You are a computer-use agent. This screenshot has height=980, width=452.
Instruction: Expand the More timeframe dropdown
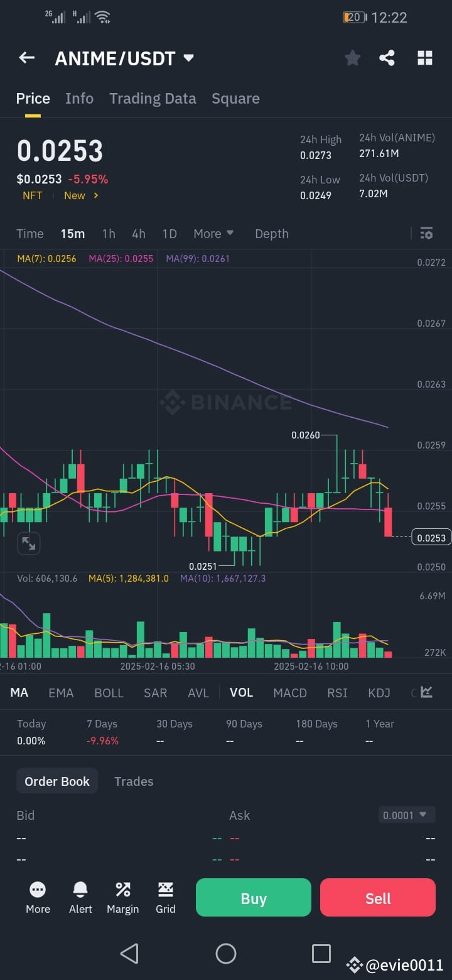213,233
